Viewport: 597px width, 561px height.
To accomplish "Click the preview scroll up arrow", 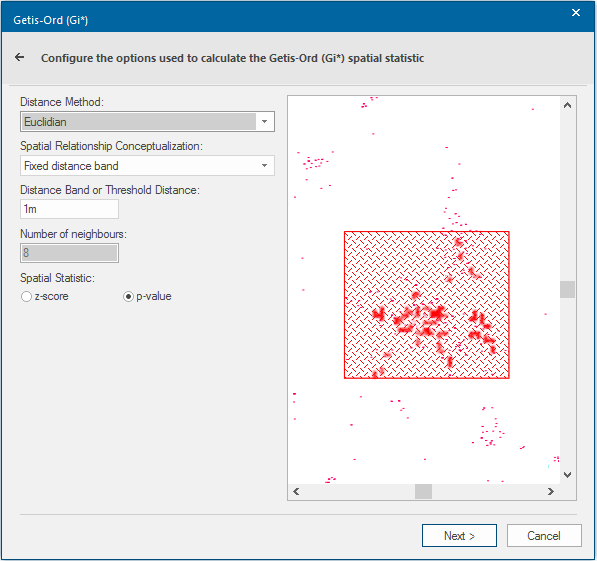I will point(567,105).
